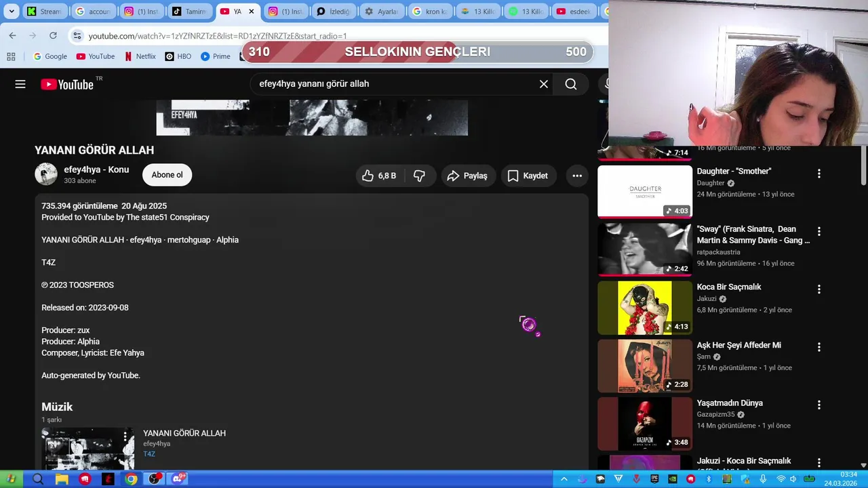This screenshot has width=868, height=488.
Task: Click the tray microphone icon
Action: click(764, 479)
